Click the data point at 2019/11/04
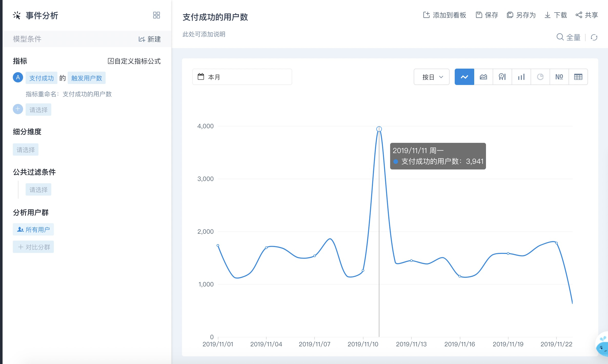Screen dimensions: 608x364 (266, 248)
